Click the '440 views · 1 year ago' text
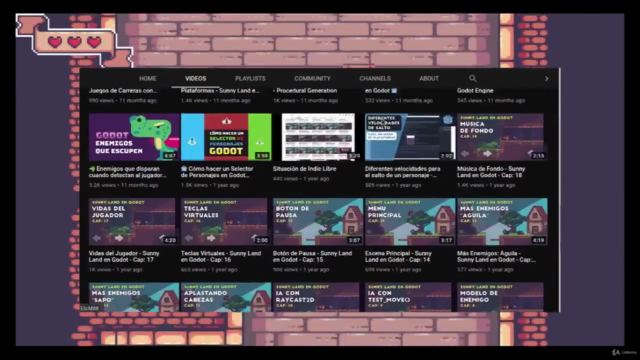The height and width of the screenshot is (360, 640). click(301, 178)
